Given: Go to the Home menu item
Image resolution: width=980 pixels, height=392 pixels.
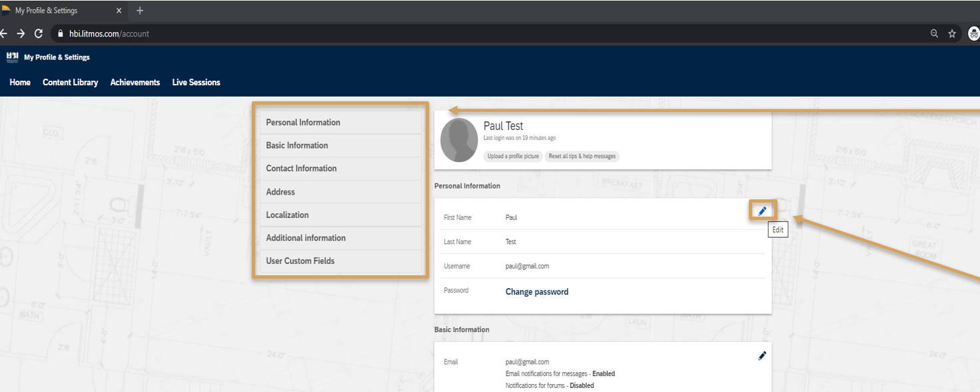Looking at the screenshot, I should [x=20, y=83].
